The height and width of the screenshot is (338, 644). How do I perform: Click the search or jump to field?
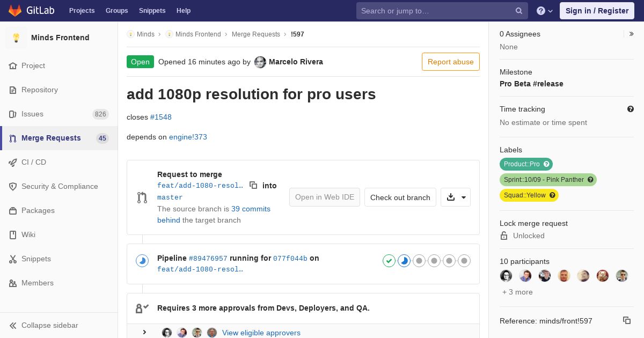tap(435, 11)
